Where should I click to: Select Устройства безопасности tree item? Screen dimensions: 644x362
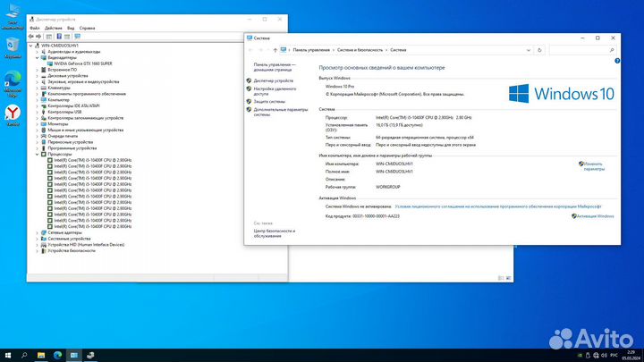coord(72,251)
